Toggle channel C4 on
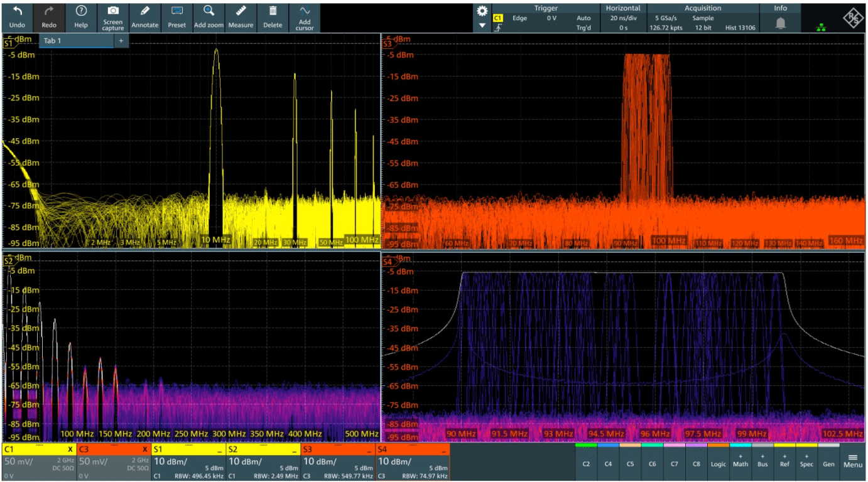 (608, 461)
